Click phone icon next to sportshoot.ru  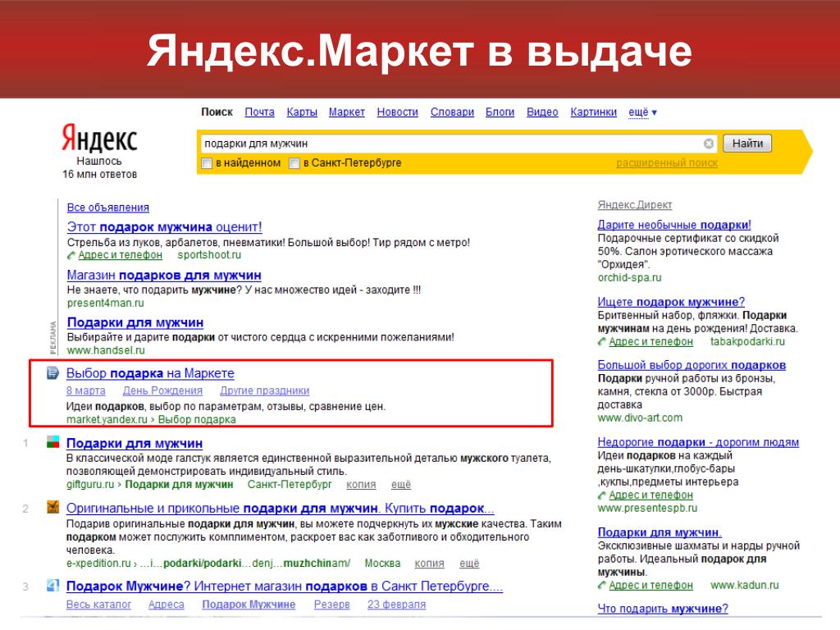point(71,256)
